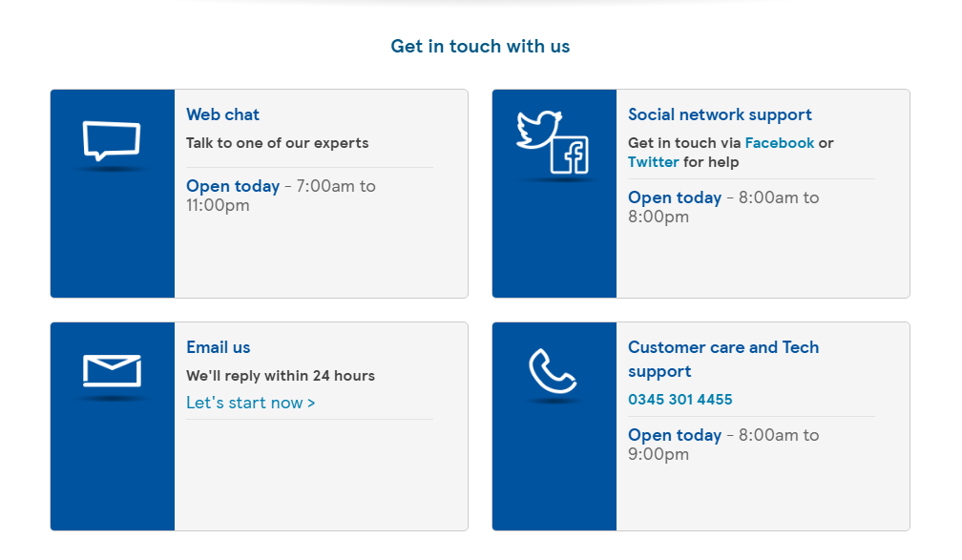Click the phone number 0345 301 4455
The height and width of the screenshot is (560, 962).
680,399
